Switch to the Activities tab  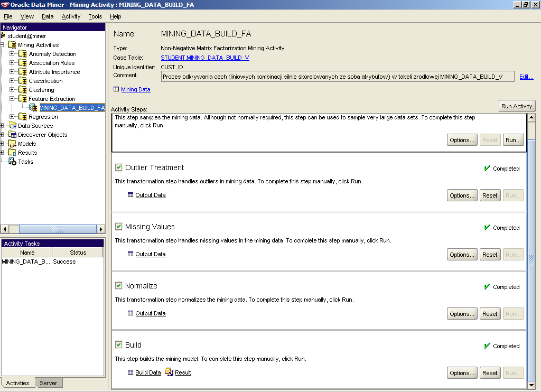[17, 383]
